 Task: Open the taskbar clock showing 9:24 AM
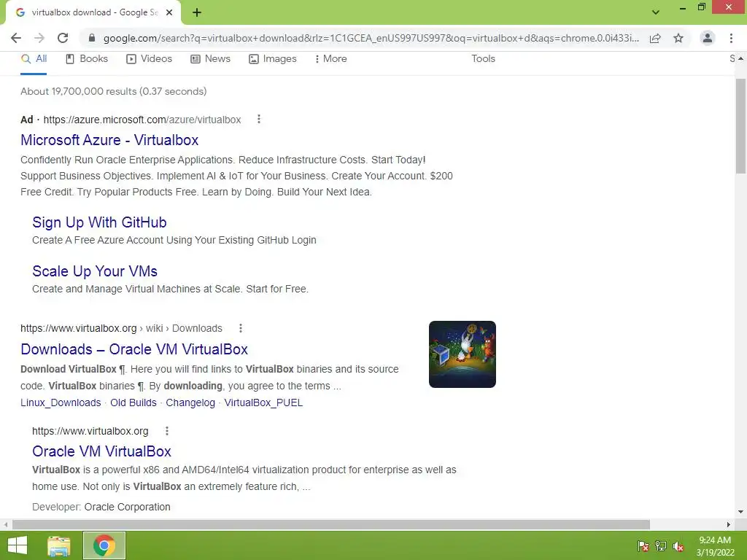pyautogui.click(x=715, y=546)
